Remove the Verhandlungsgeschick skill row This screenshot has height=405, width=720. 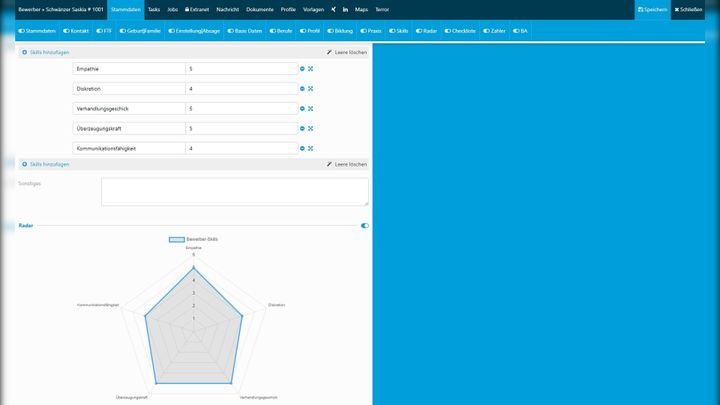303,109
